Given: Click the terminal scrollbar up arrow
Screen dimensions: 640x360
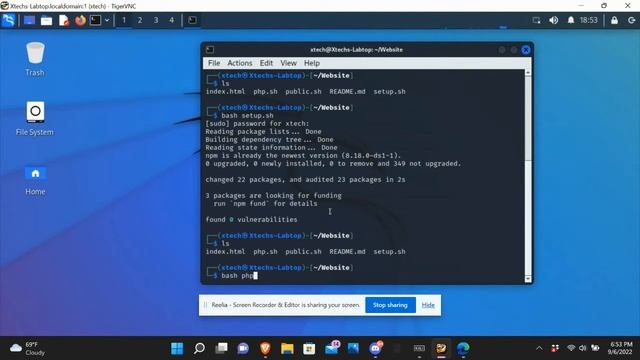Looking at the screenshot, I should tap(528, 72).
